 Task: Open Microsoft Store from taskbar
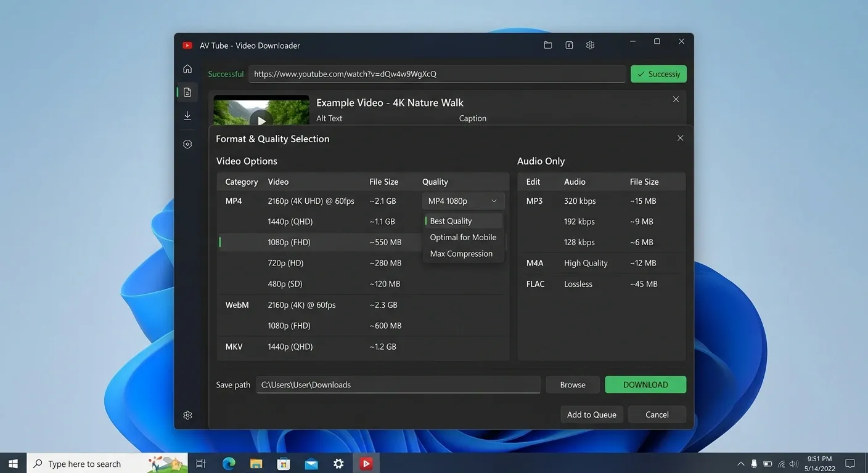click(284, 464)
